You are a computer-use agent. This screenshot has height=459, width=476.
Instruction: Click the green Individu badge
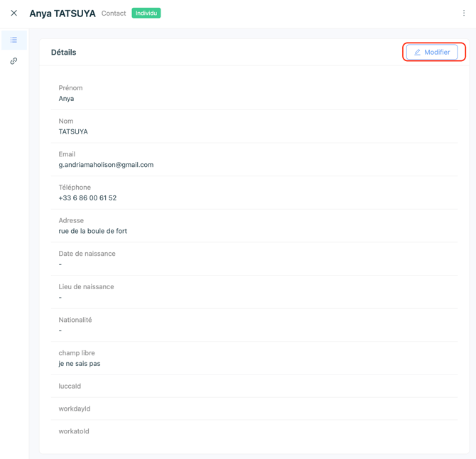tap(146, 13)
